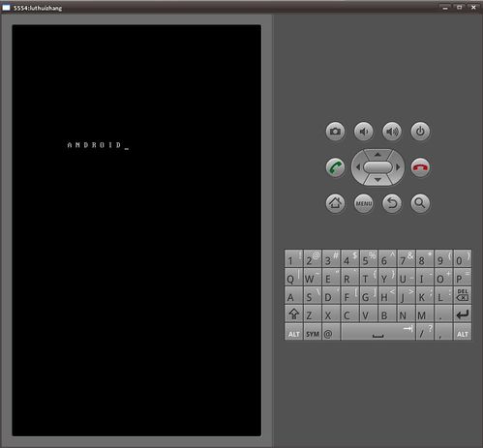Click the SYM key on keyboard
The width and height of the screenshot is (483, 448).
pos(313,332)
